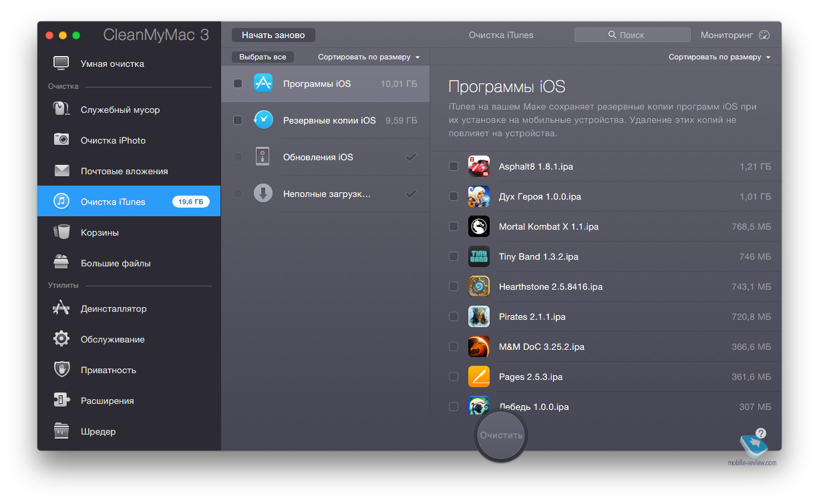Click the Выбрать все button

pyautogui.click(x=263, y=57)
